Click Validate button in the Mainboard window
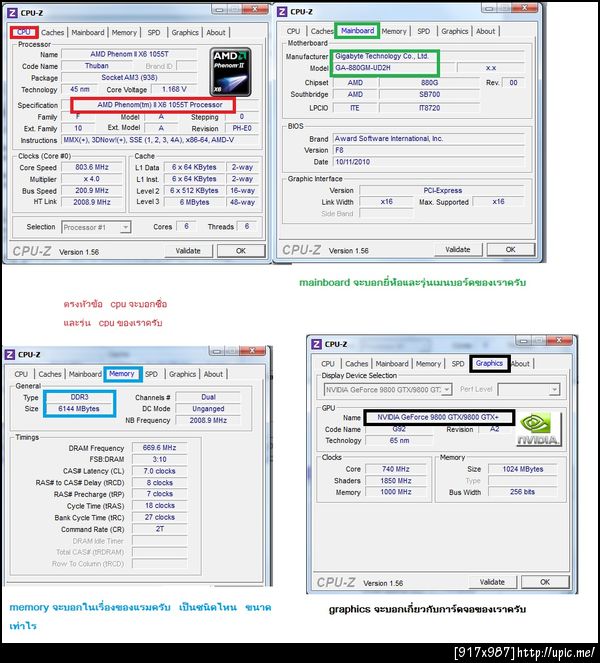 coord(458,249)
